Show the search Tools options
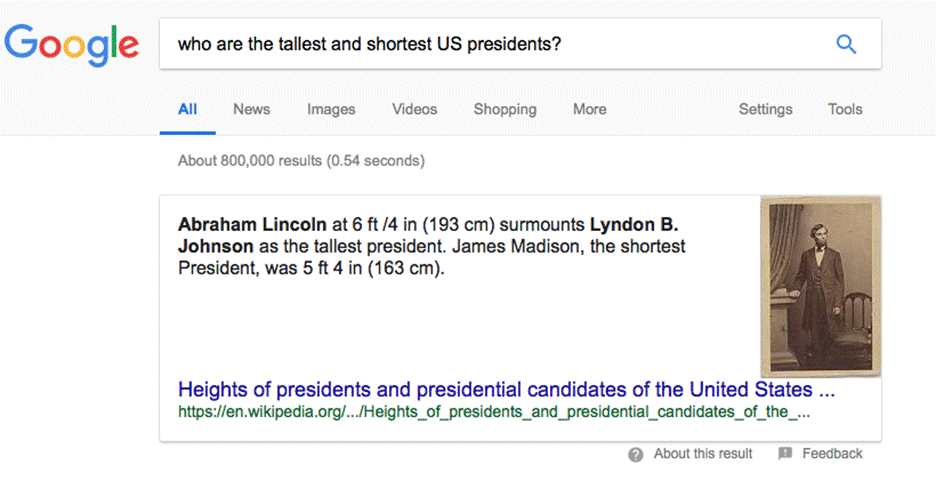Image resolution: width=936 pixels, height=480 pixels. (x=845, y=109)
